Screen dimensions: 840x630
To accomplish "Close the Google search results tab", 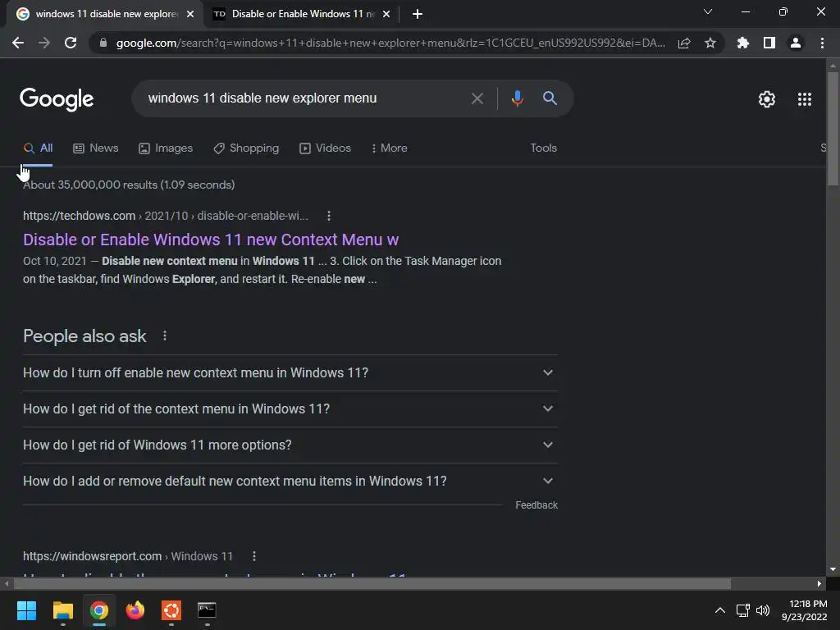I will pyautogui.click(x=190, y=14).
